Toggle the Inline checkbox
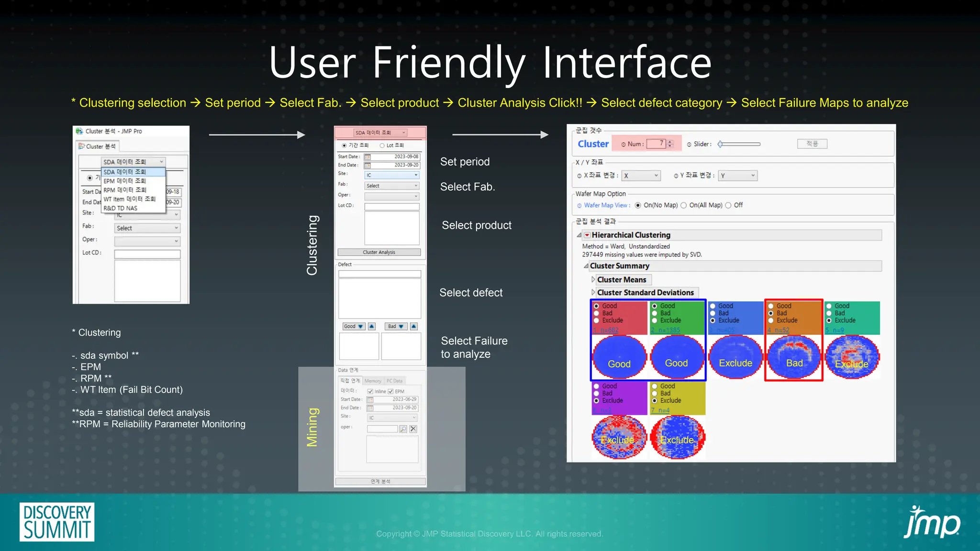The height and width of the screenshot is (551, 980). (x=370, y=391)
